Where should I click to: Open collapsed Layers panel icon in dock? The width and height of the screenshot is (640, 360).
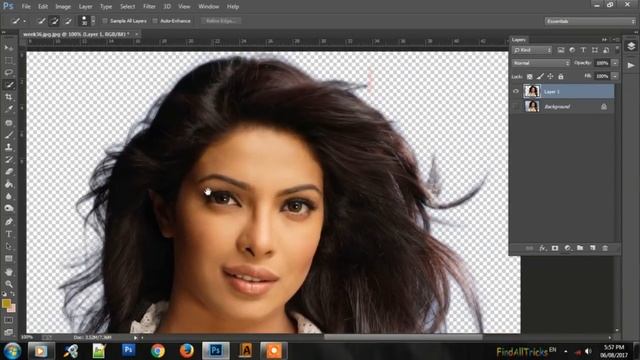(x=631, y=46)
